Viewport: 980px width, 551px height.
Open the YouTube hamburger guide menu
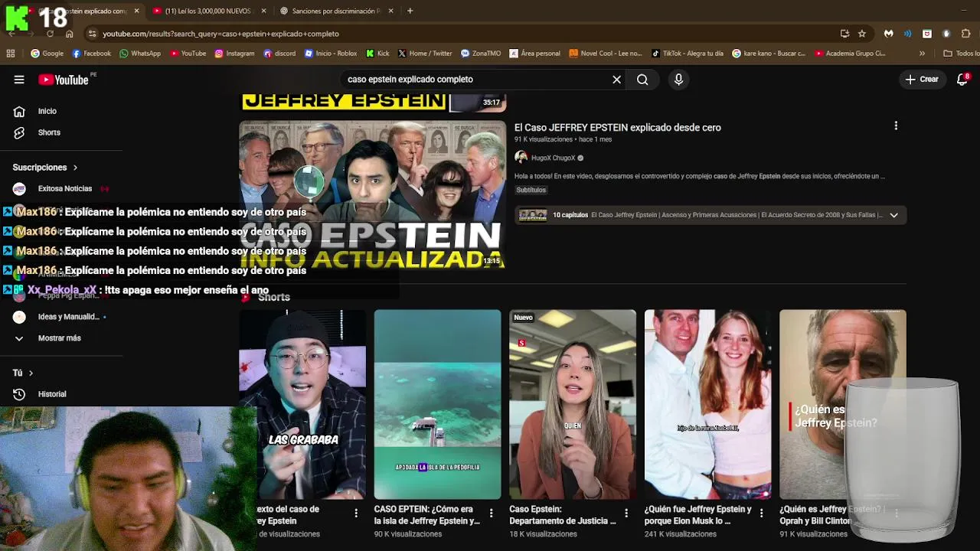(x=19, y=80)
